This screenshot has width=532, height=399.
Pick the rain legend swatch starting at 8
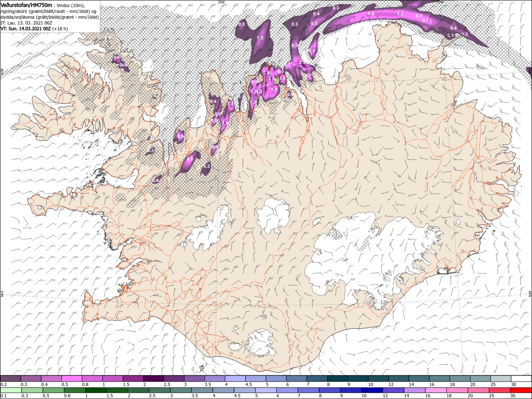click(x=330, y=390)
